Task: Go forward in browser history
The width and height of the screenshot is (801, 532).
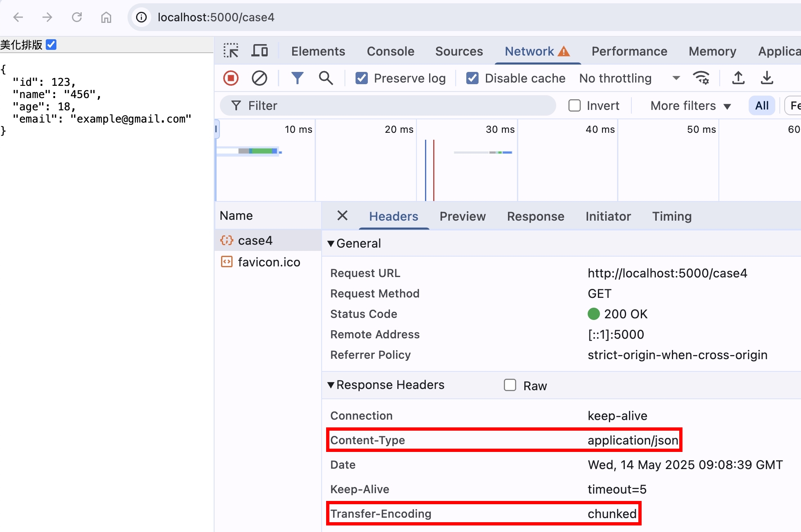Action: pos(47,17)
